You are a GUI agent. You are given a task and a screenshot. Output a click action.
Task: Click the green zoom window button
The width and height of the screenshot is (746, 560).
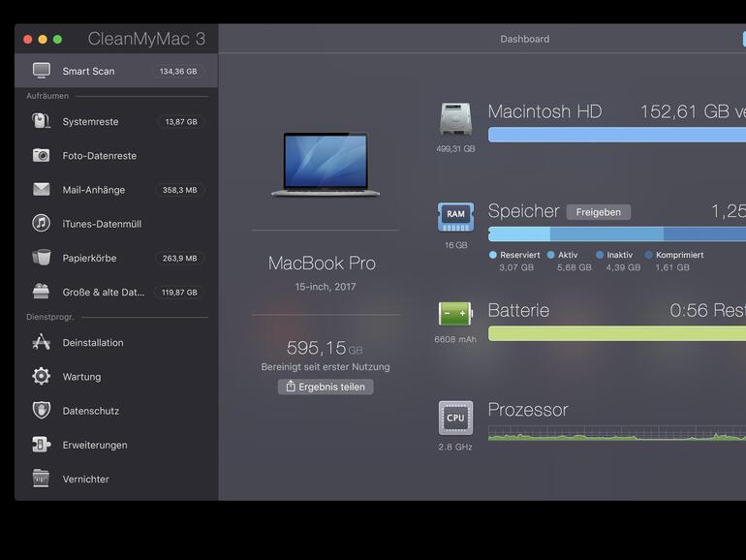pyautogui.click(x=57, y=40)
